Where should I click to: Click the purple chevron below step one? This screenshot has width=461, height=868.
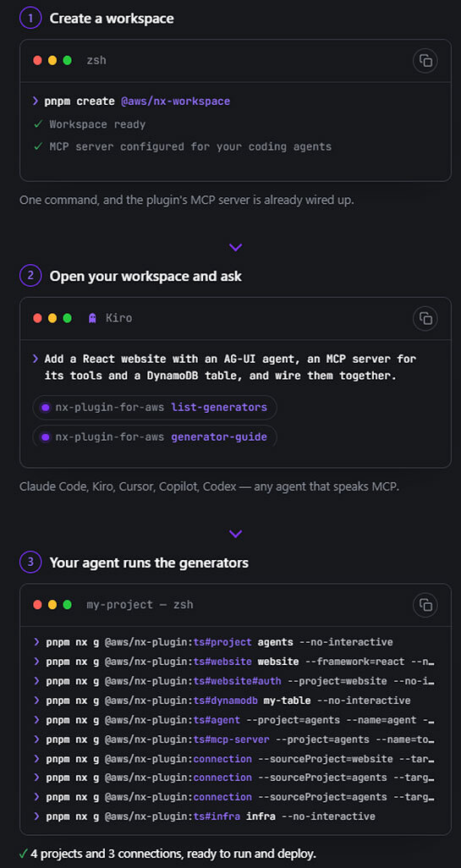pos(236,247)
